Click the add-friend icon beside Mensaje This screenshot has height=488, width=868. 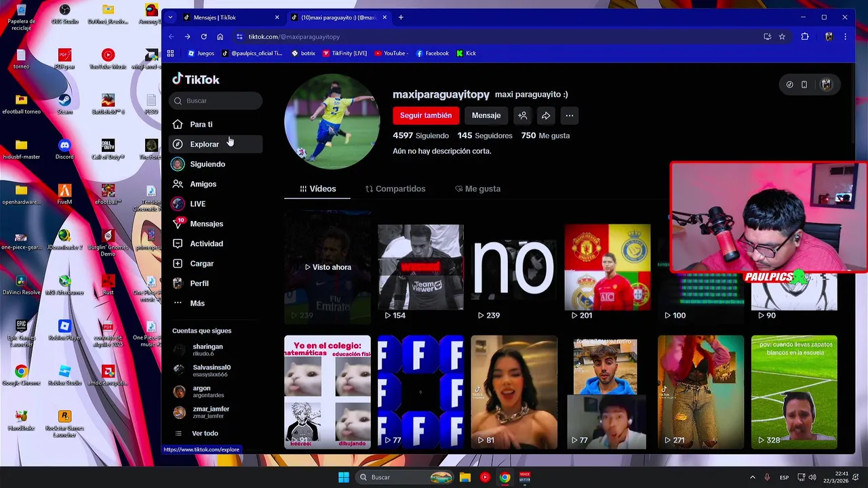click(x=523, y=115)
